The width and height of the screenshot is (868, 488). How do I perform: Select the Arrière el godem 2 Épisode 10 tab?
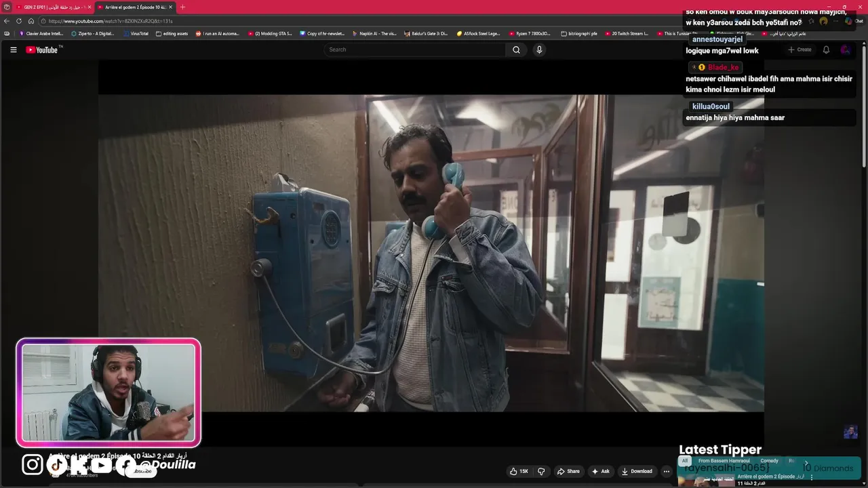(x=134, y=7)
